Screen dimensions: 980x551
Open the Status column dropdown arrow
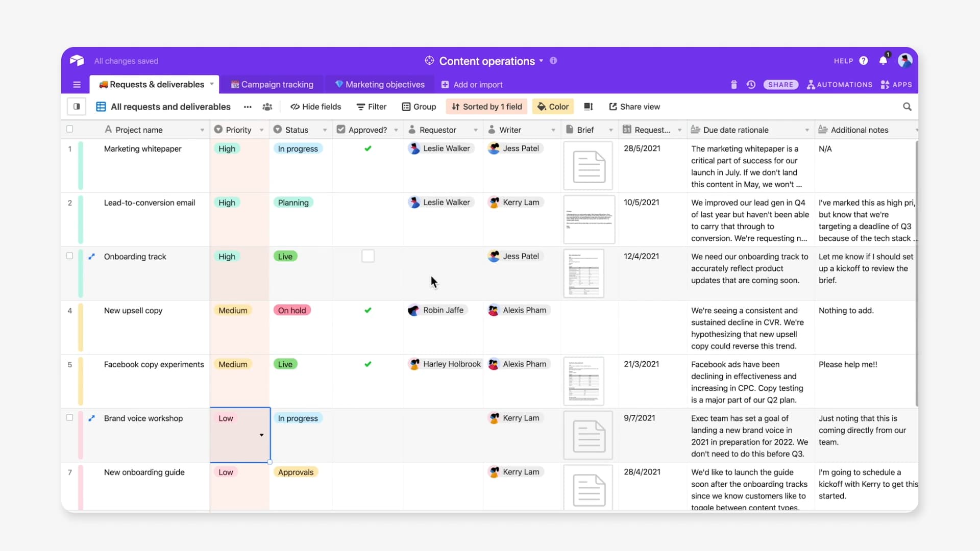[x=325, y=130]
